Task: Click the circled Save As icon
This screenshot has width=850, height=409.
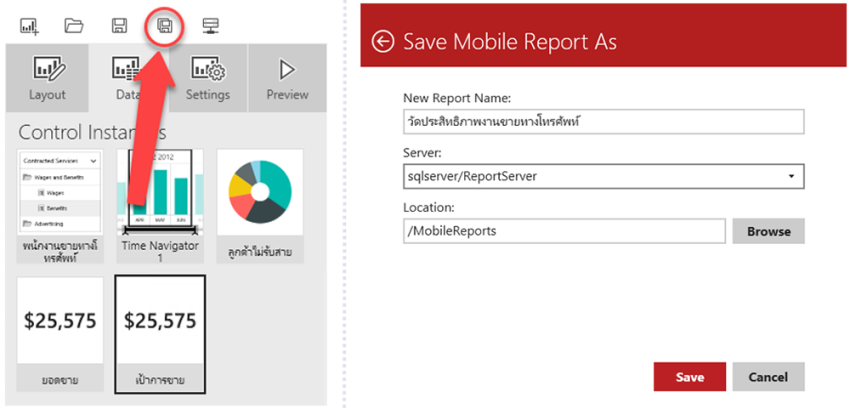Action: pyautogui.click(x=165, y=26)
